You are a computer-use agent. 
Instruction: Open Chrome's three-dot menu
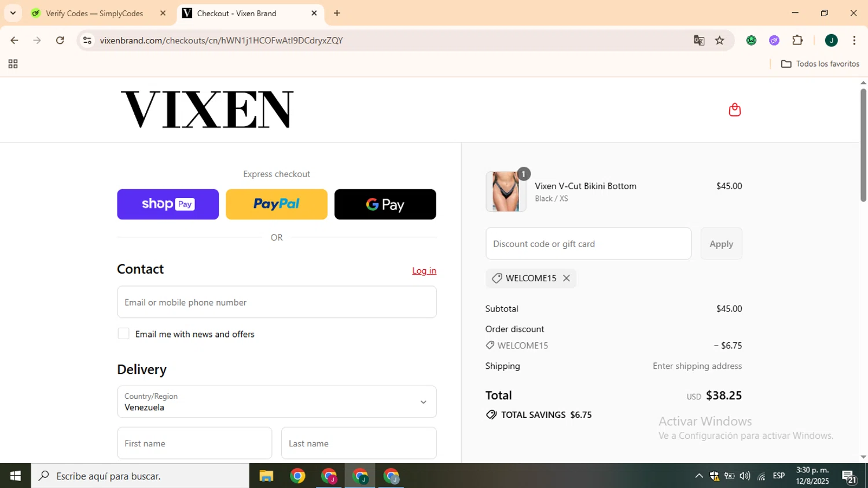pyautogui.click(x=854, y=41)
